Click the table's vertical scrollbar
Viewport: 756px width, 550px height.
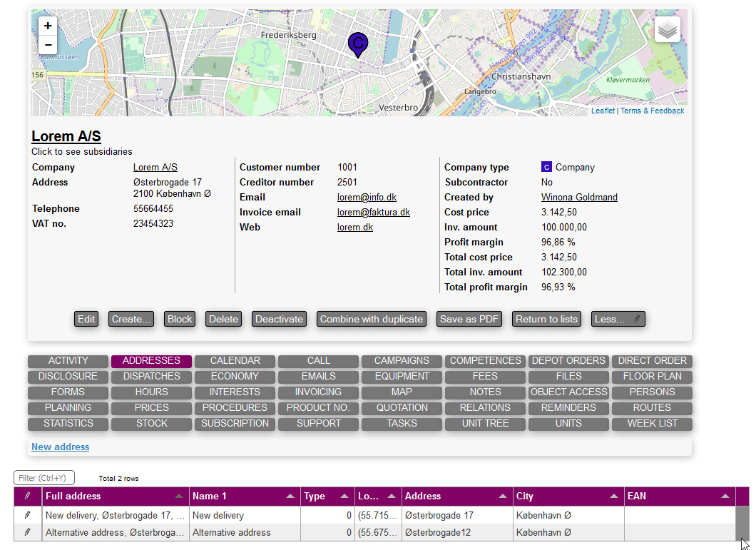[x=742, y=523]
